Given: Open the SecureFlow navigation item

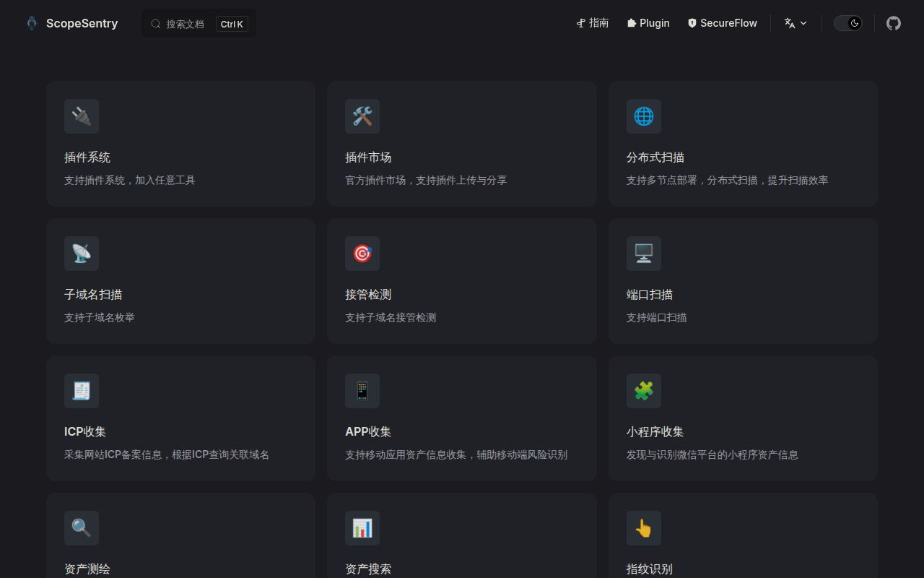Looking at the screenshot, I should (722, 23).
